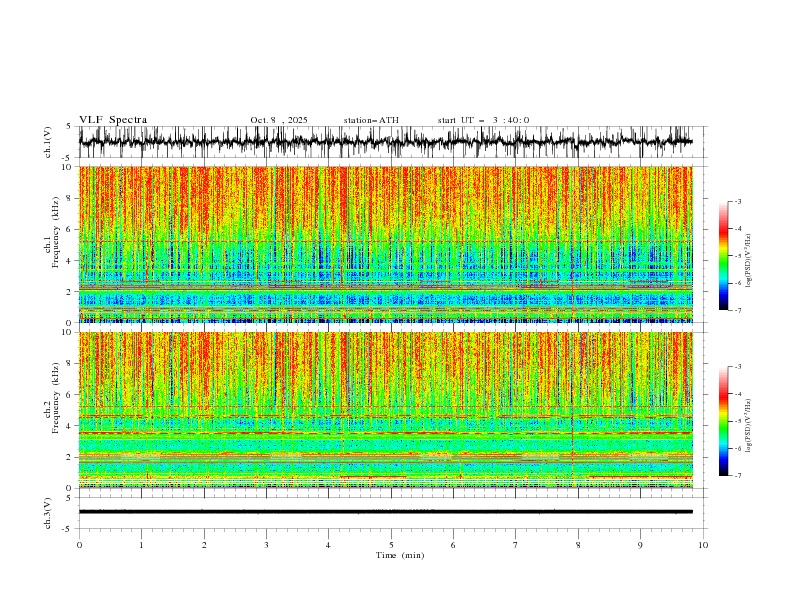Select the "start UT = 3 :40: 0" text
The height and width of the screenshot is (612, 792).
[x=483, y=120]
